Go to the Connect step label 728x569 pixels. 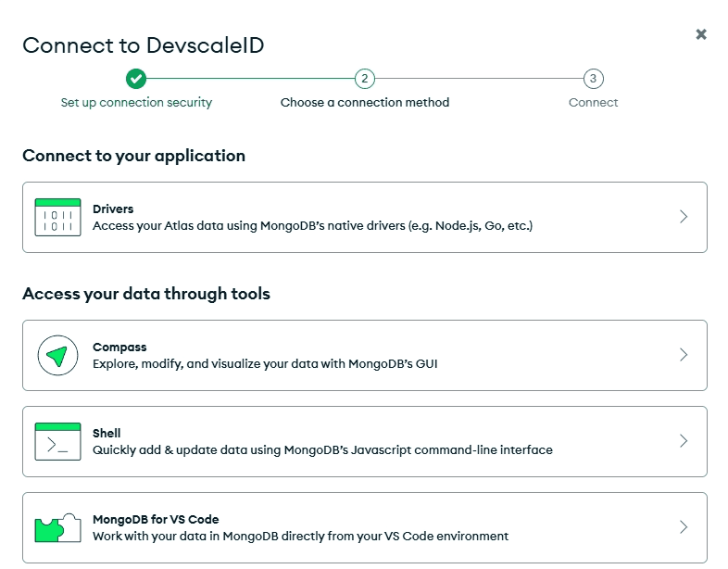(593, 103)
